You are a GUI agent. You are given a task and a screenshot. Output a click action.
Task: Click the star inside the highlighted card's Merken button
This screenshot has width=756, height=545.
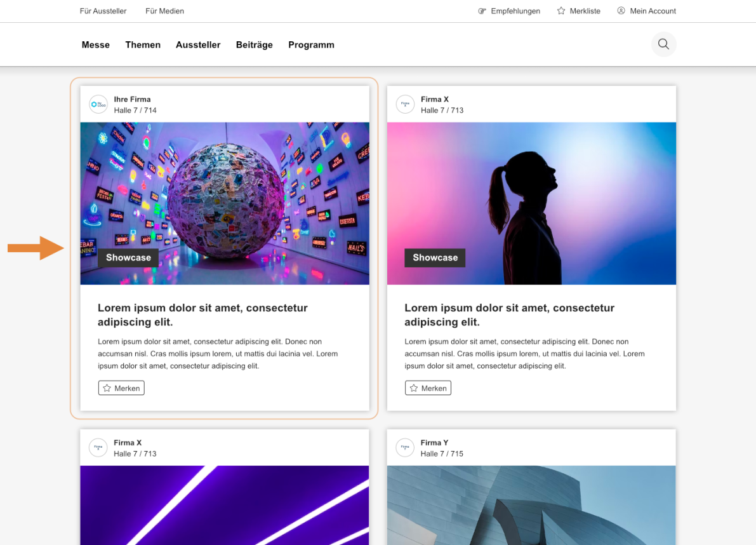pyautogui.click(x=106, y=387)
